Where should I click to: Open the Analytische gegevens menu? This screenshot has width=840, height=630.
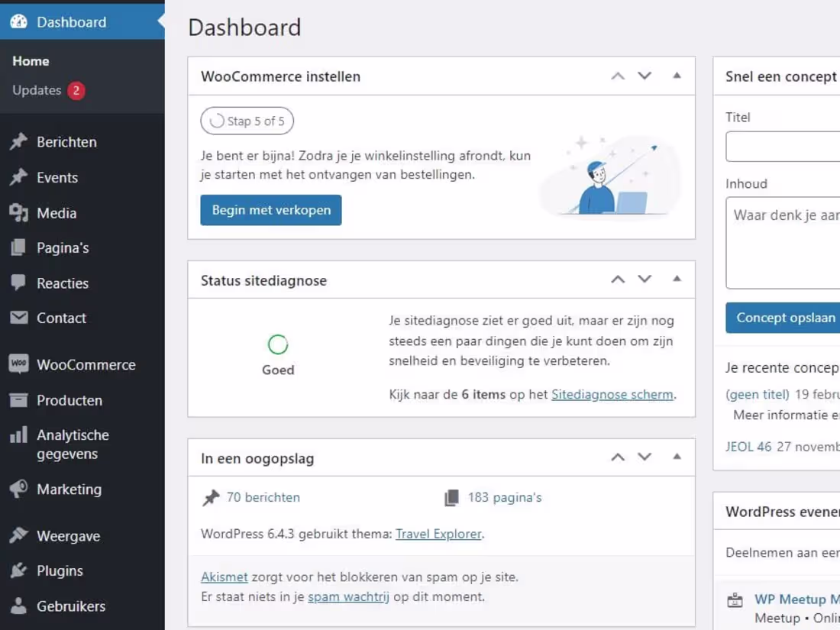click(x=82, y=444)
